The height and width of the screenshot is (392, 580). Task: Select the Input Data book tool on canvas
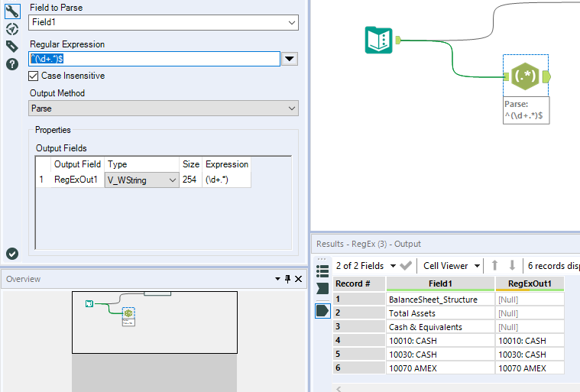(378, 40)
